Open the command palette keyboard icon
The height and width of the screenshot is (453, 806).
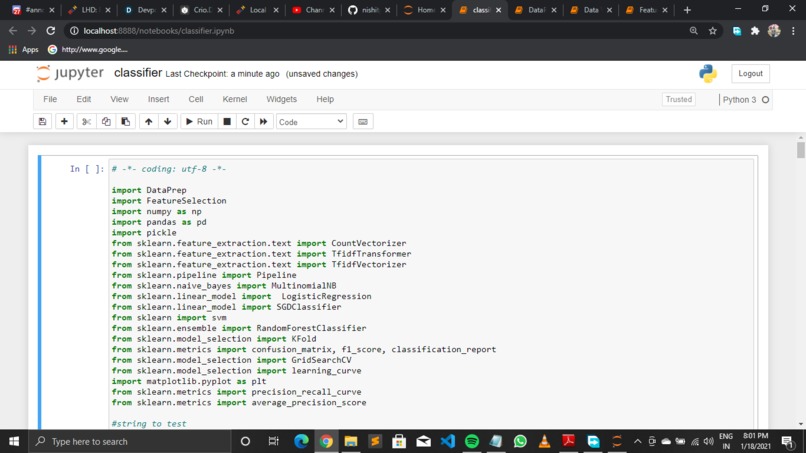363,122
